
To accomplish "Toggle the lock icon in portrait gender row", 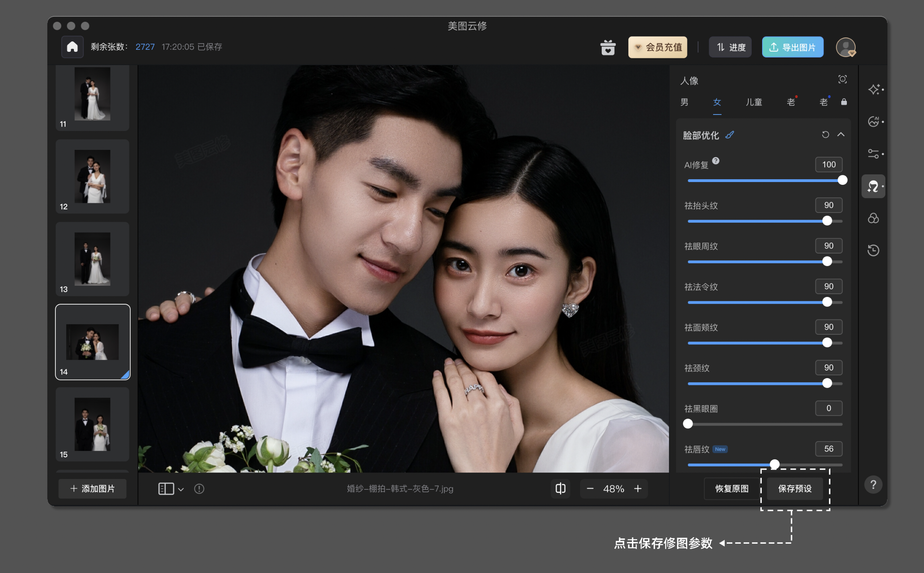I will pos(844,102).
